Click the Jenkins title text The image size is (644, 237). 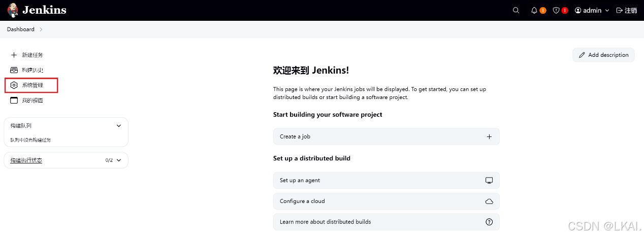pyautogui.click(x=44, y=10)
